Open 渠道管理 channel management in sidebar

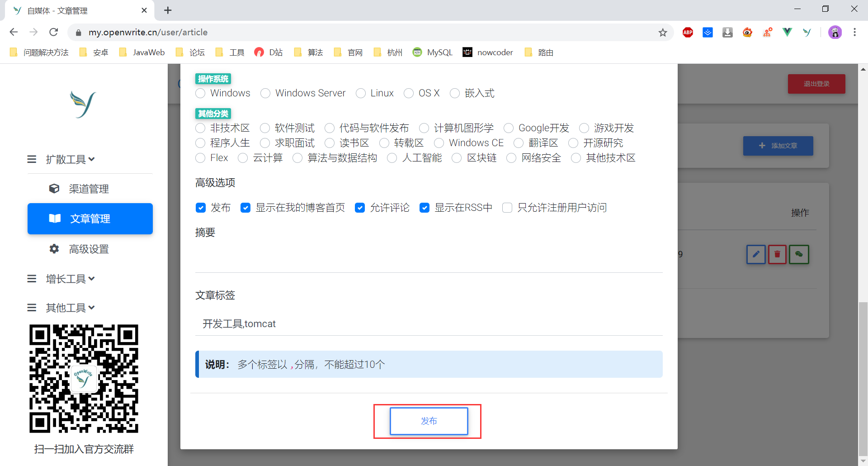[x=89, y=189]
